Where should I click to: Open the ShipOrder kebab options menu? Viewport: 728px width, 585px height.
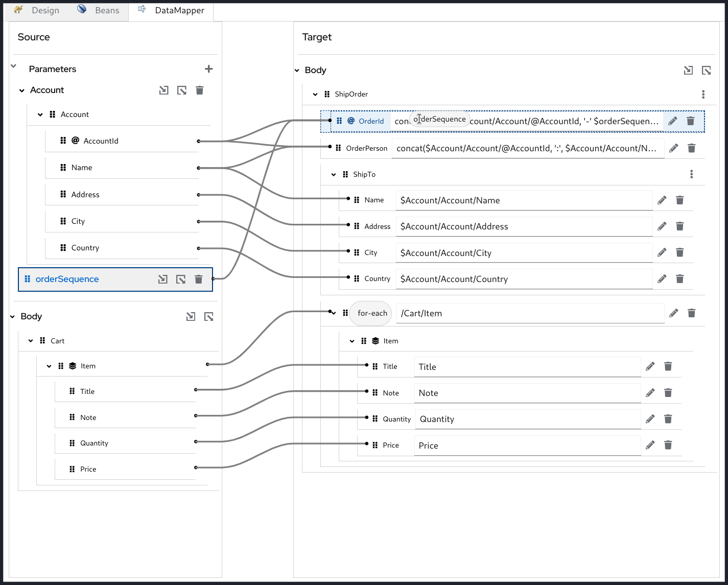click(x=703, y=94)
